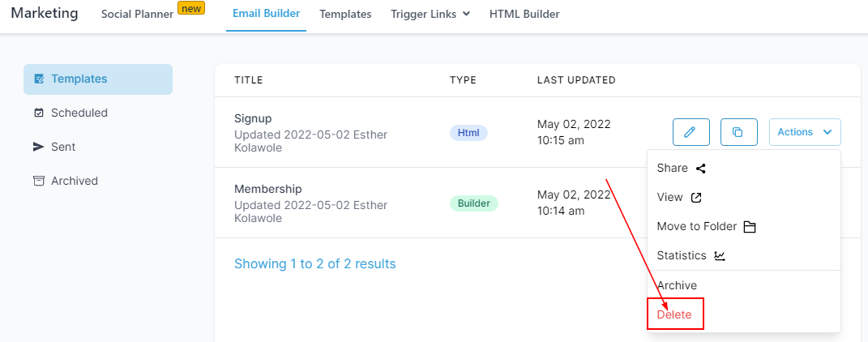Click the pencil edit icon for Signup
The height and width of the screenshot is (342, 868).
coord(691,132)
